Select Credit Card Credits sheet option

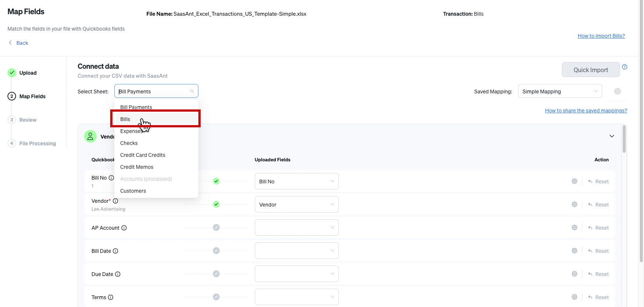[x=156, y=155]
